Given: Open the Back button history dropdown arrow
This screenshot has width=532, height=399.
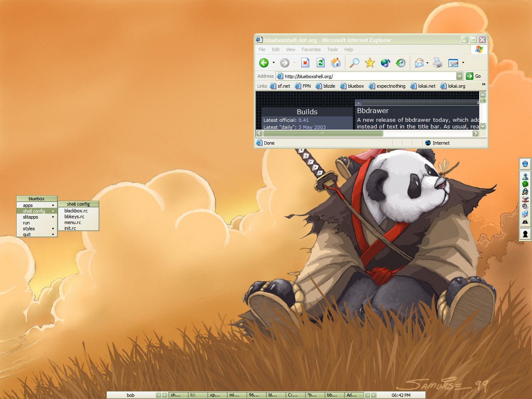Looking at the screenshot, I should tap(273, 63).
